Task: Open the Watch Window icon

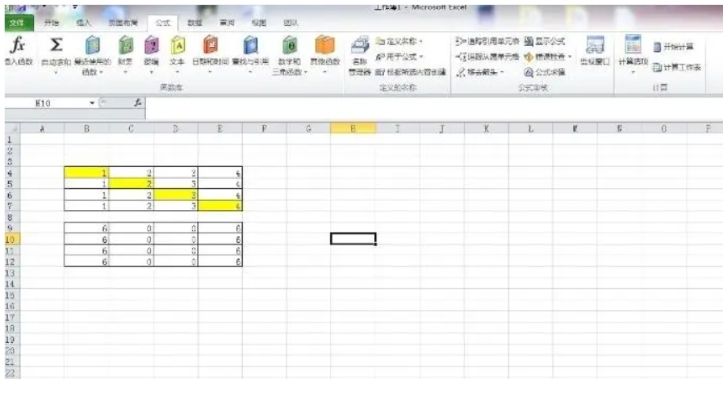Action: pyautogui.click(x=595, y=46)
